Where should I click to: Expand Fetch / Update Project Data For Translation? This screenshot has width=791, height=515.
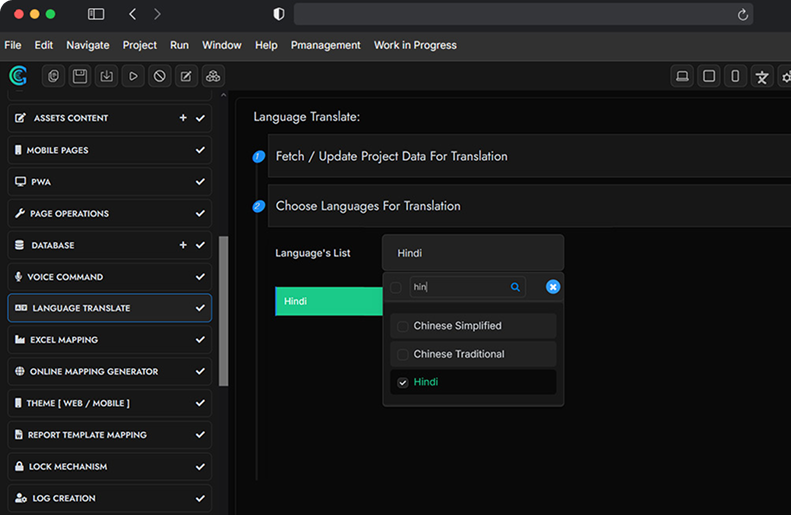click(391, 156)
